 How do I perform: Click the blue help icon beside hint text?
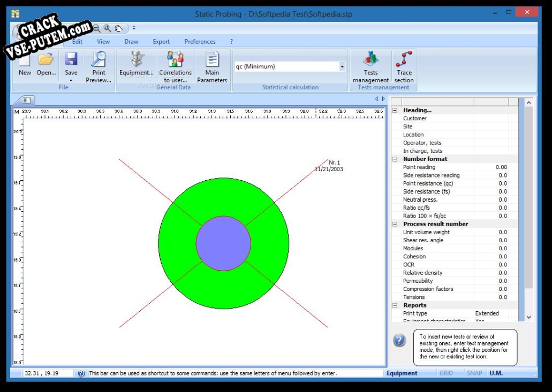(399, 340)
